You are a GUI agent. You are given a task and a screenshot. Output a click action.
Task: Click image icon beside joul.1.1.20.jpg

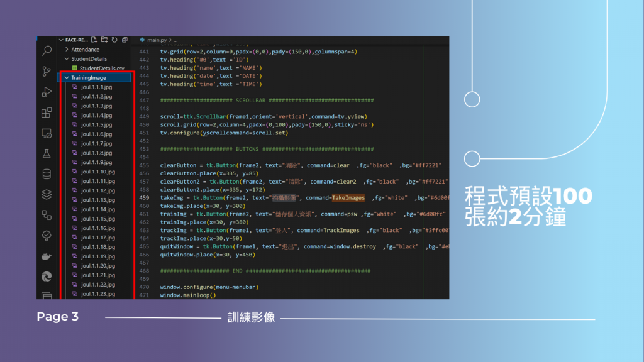[x=75, y=266]
